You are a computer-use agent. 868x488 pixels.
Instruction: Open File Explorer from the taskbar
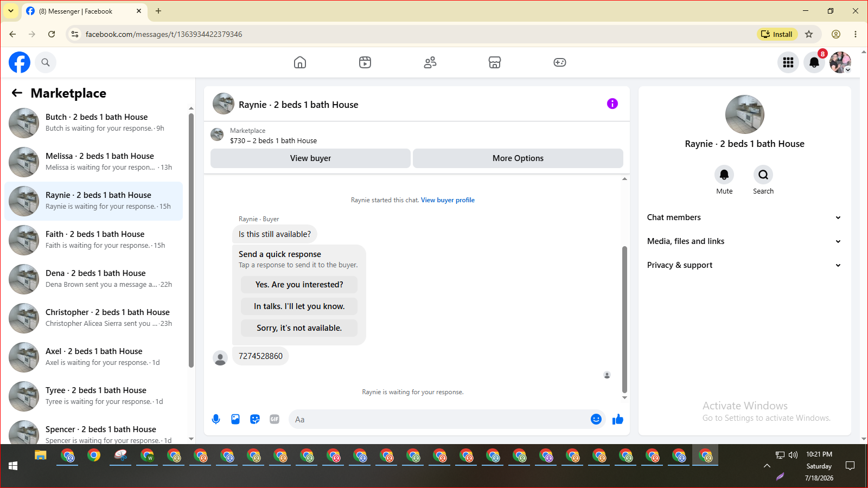[x=41, y=455]
